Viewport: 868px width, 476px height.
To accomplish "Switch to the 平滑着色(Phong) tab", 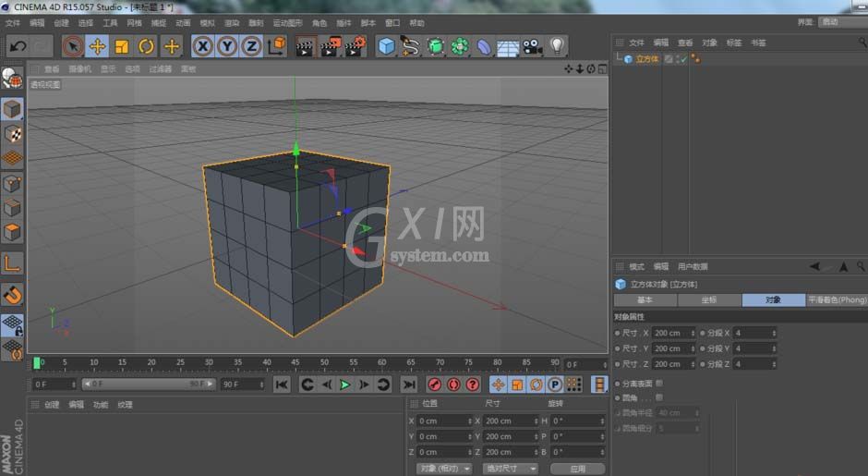I will (x=837, y=299).
